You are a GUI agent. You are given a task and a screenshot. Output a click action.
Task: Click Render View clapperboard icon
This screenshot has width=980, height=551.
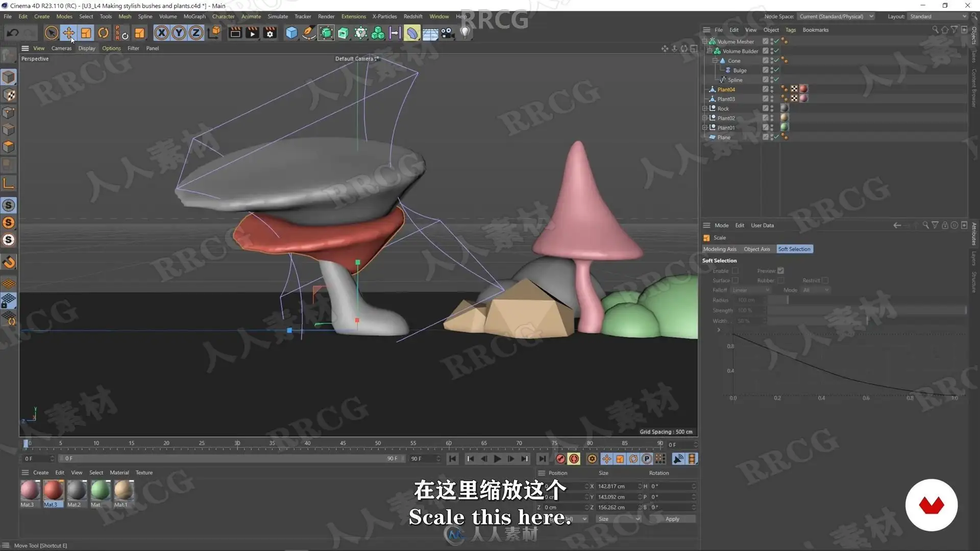pyautogui.click(x=235, y=33)
